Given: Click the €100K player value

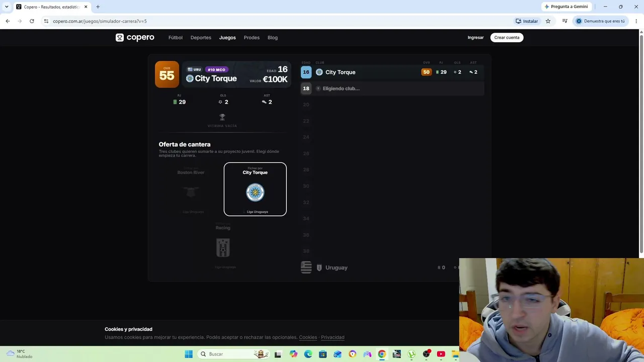Looking at the screenshot, I should click(x=275, y=79).
